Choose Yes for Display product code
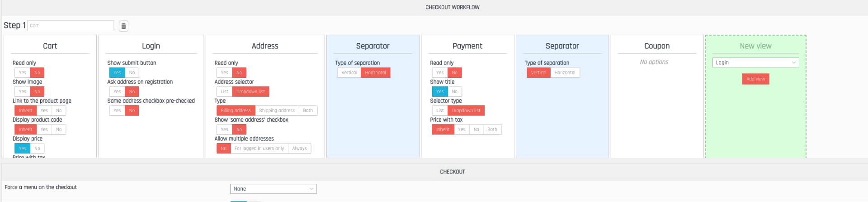 point(44,130)
